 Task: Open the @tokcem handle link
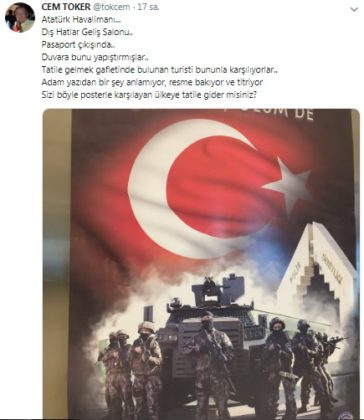coord(111,7)
